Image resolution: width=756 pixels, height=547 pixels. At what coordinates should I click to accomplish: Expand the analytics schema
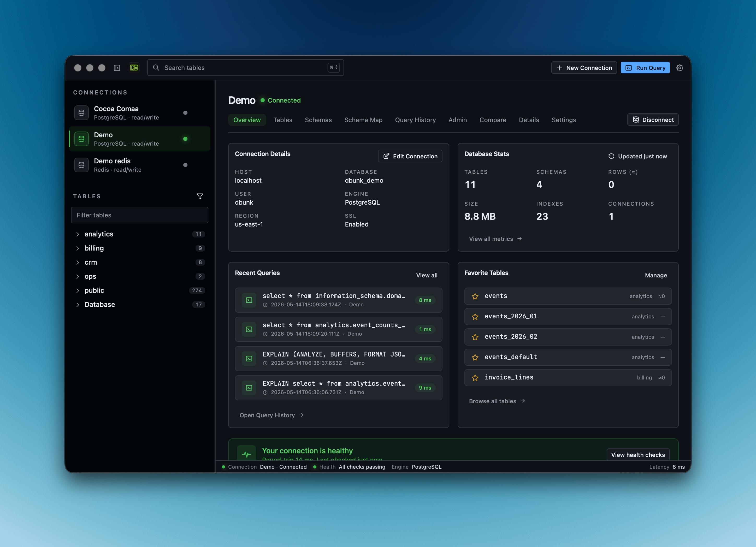(78, 234)
